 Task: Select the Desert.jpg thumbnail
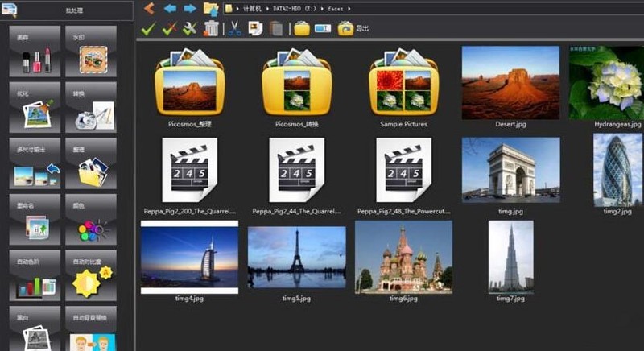point(510,82)
